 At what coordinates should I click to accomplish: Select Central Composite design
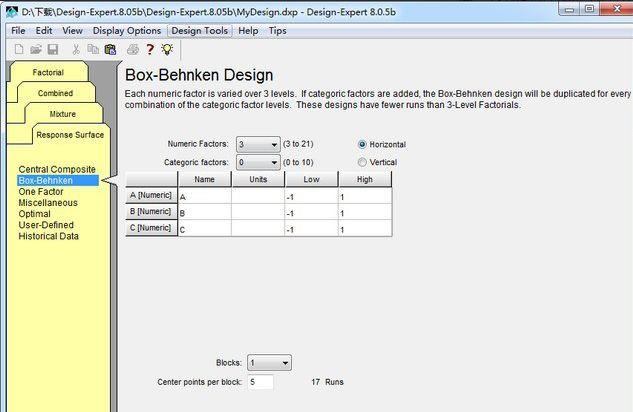point(57,169)
